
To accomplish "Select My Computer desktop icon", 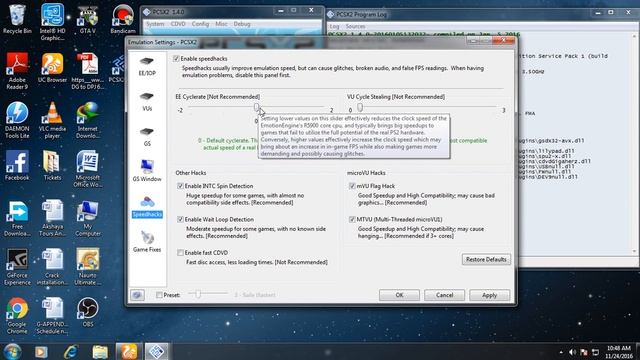I will coord(87,218).
